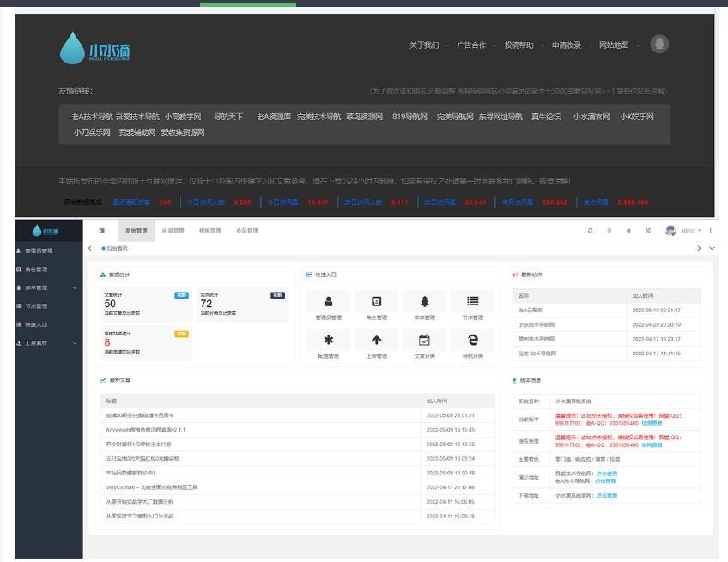Click the 导航分类 'e' icon
728x562 pixels.
[x=473, y=339]
